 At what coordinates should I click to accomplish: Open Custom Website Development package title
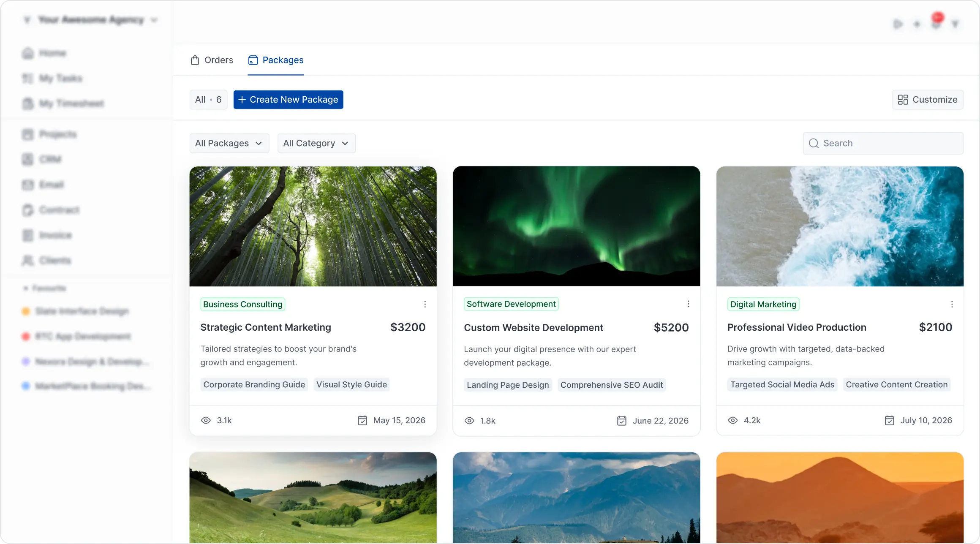[534, 328]
